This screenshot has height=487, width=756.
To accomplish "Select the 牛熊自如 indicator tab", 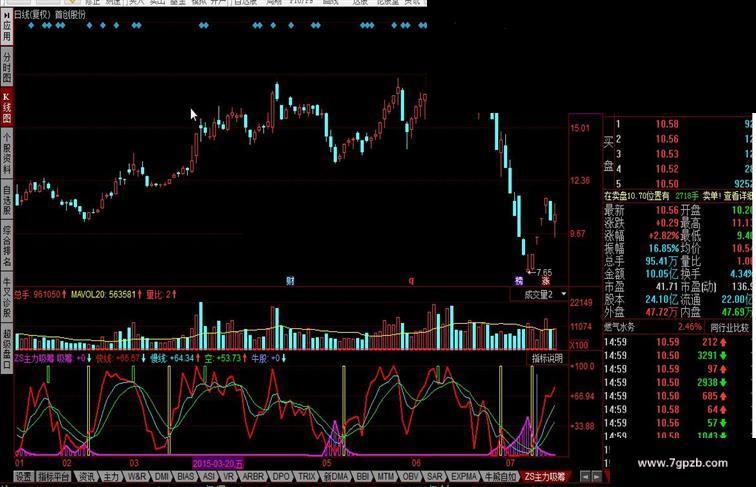I will tap(500, 476).
